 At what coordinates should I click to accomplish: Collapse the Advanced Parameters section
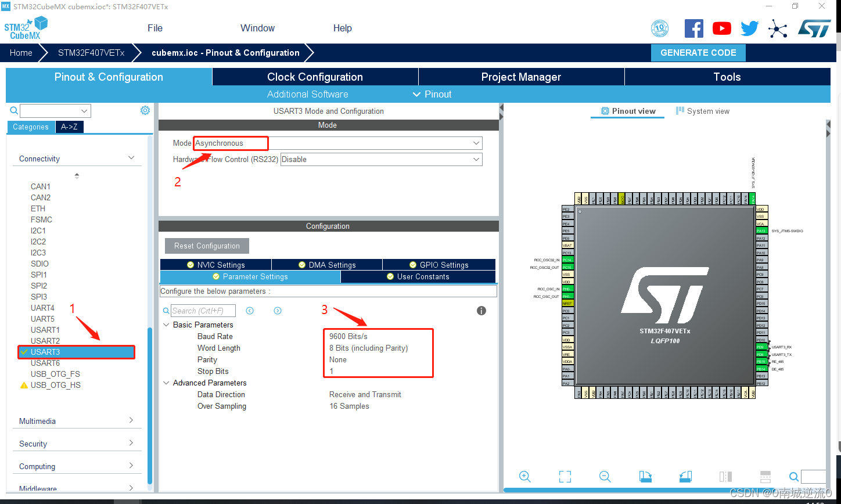pos(167,383)
